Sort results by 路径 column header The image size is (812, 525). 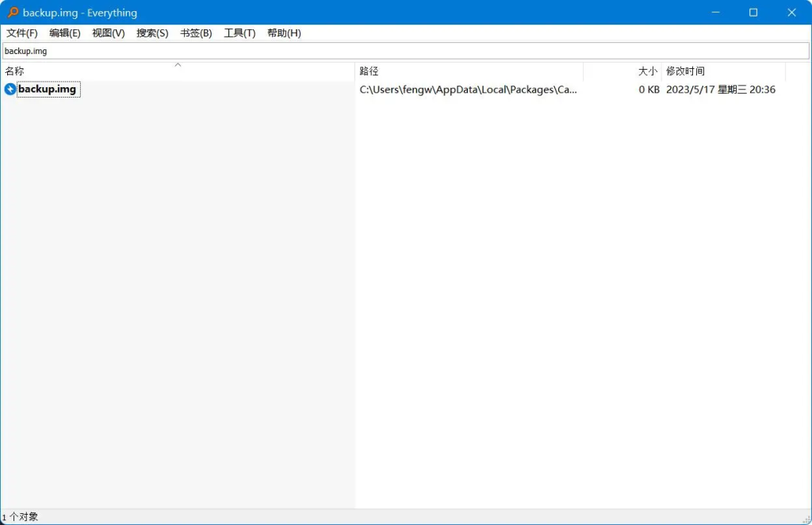tap(469, 71)
